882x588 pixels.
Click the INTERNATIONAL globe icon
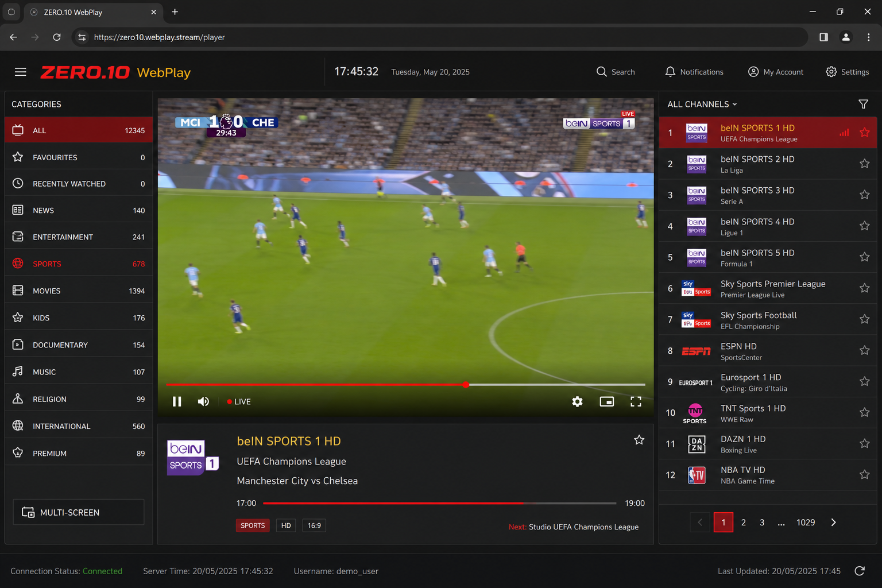18,425
